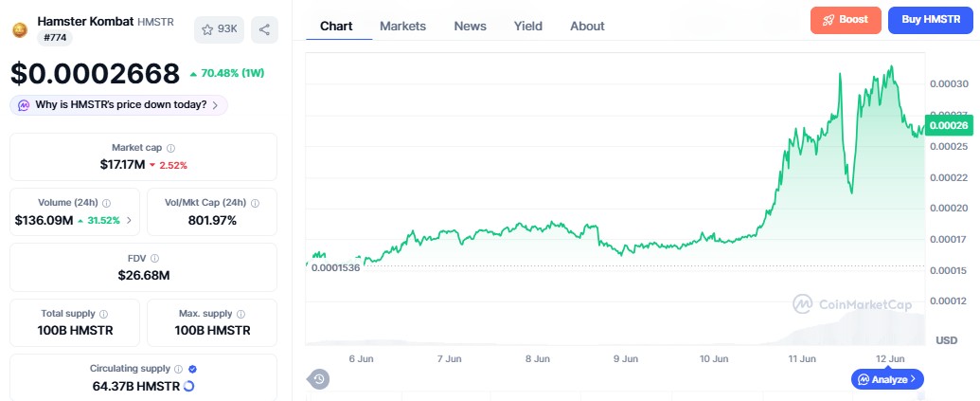Viewport: 980px width, 401px height.
Task: Click the green 0.00026 price marker
Action: click(949, 126)
